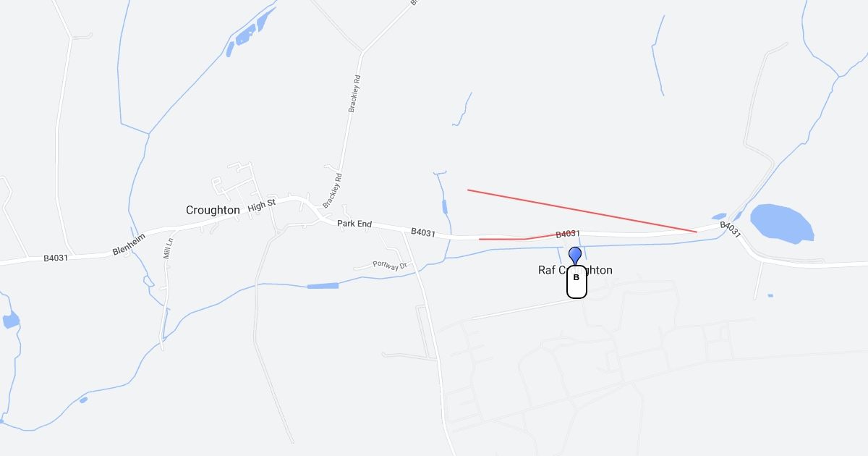Click the B4031 label right of Park End
The image size is (868, 456).
click(x=423, y=232)
